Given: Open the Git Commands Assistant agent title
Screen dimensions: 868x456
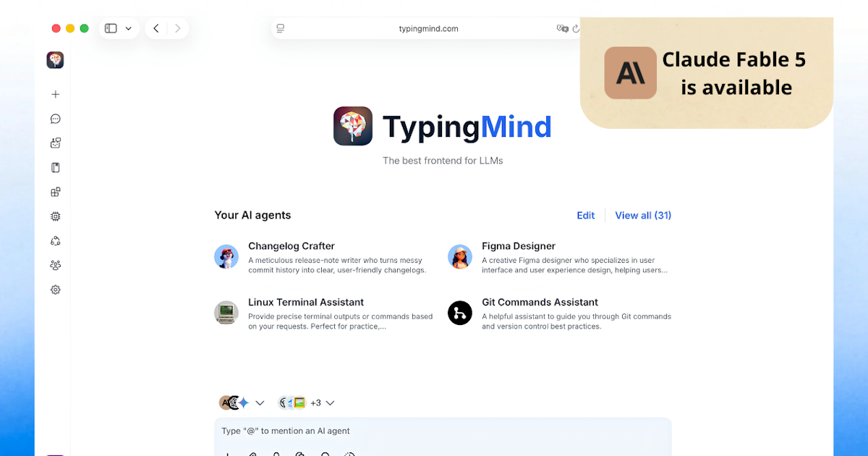Looking at the screenshot, I should coord(540,302).
